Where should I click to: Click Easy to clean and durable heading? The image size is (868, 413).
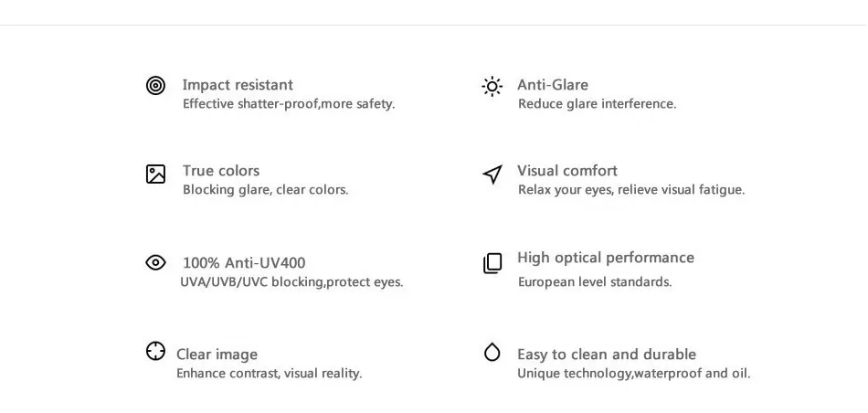(607, 355)
